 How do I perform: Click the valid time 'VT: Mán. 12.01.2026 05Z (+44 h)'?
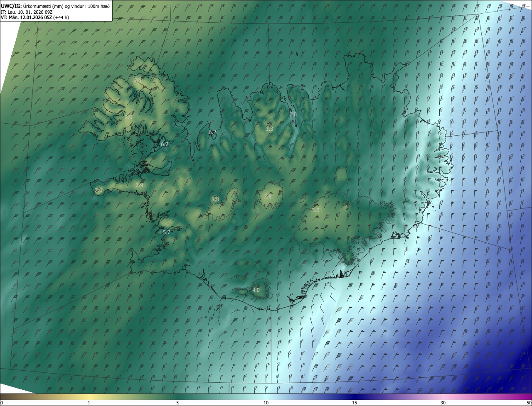point(35,17)
